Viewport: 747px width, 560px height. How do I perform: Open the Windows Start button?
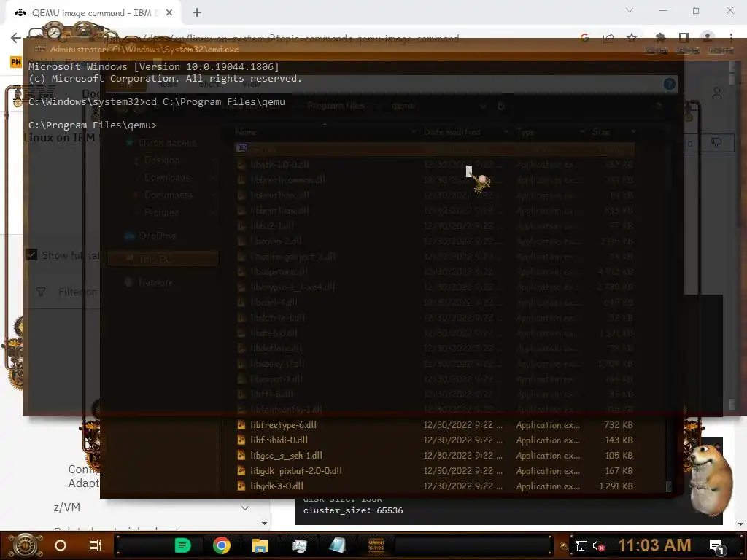coord(26,545)
